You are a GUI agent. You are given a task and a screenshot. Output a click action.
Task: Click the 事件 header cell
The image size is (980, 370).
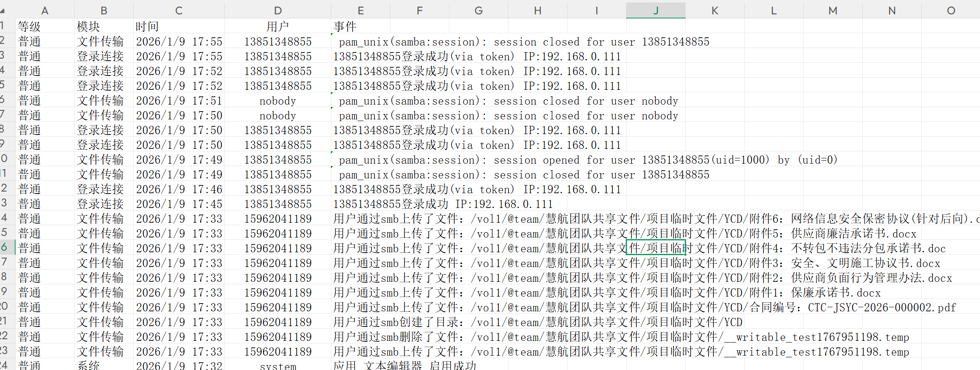(x=360, y=27)
